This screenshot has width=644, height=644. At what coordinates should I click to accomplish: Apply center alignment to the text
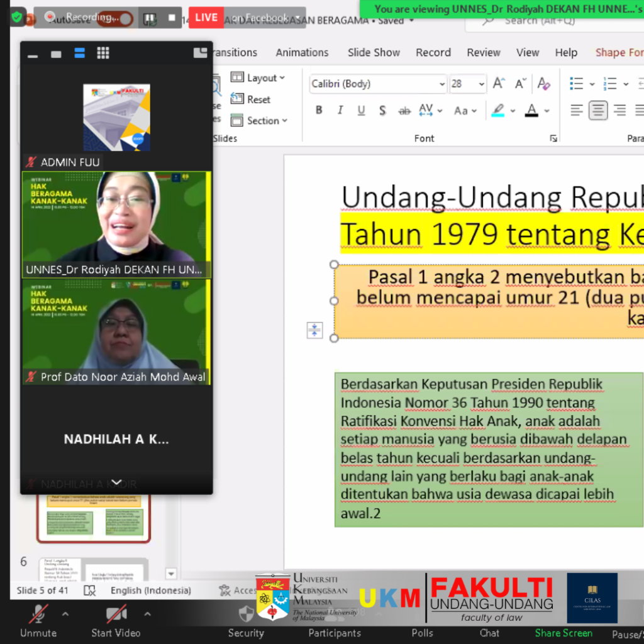597,111
